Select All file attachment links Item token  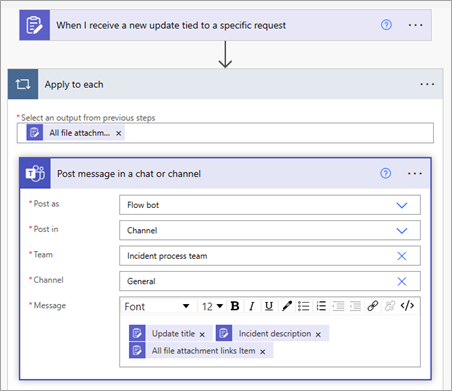201,351
